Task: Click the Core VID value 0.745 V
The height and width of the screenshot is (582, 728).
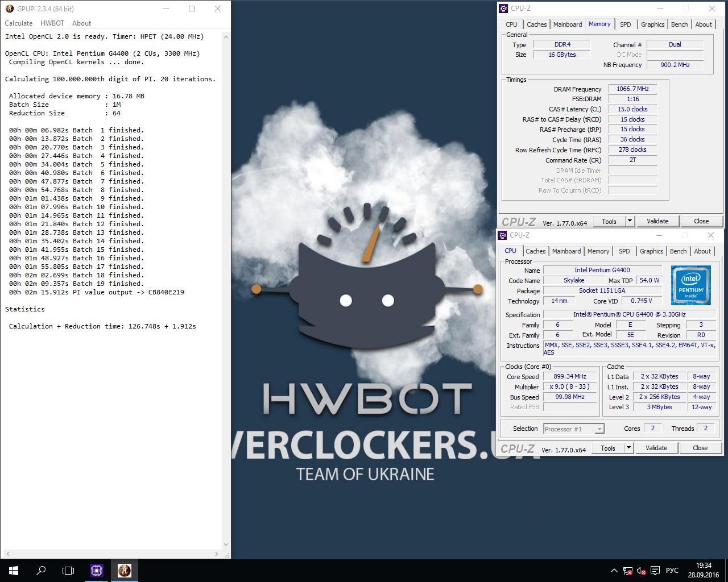Action: coord(642,301)
